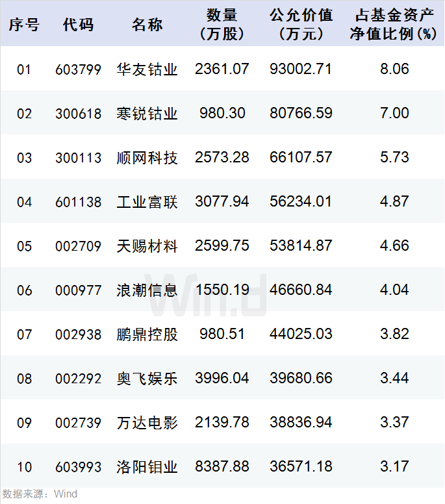Click ratio value 3.37
The image size is (445, 504).
[x=394, y=422]
